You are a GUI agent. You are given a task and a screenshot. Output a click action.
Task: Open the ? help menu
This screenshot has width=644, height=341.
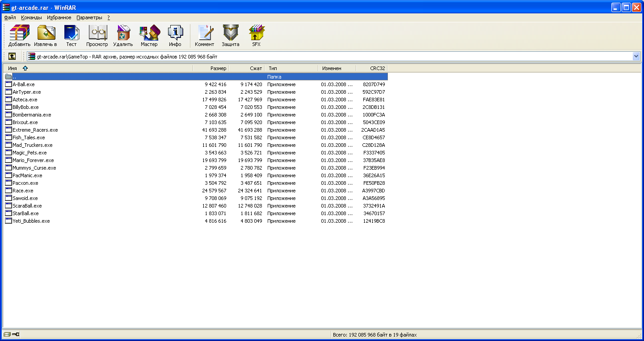pyautogui.click(x=109, y=17)
